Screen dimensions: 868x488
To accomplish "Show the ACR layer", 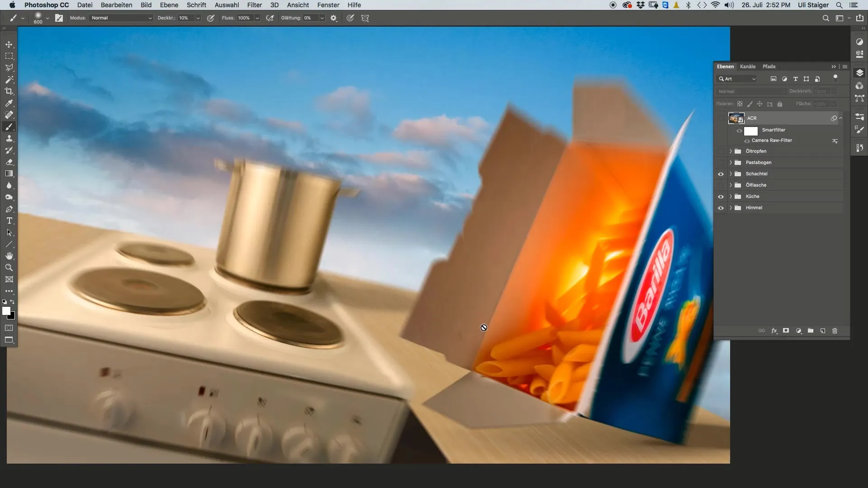I will tap(721, 118).
